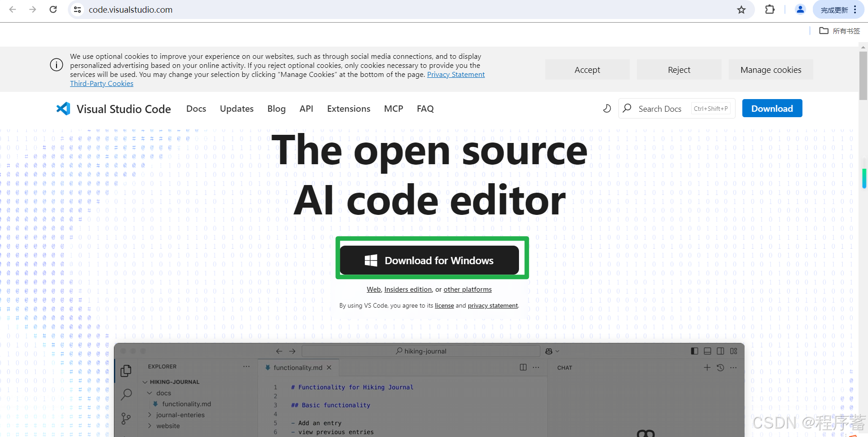Image resolution: width=868 pixels, height=437 pixels.
Task: Click the Copilot icon in the preview title bar
Action: click(549, 351)
